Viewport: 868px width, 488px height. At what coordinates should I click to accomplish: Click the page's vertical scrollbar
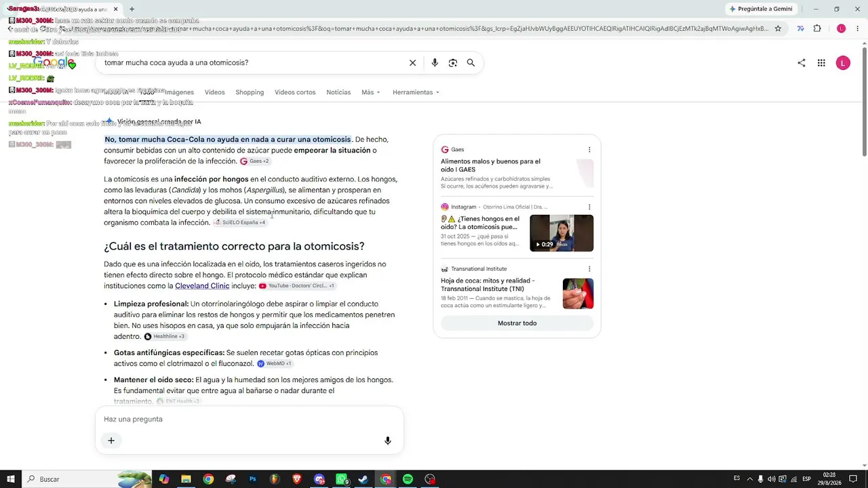tap(864, 102)
